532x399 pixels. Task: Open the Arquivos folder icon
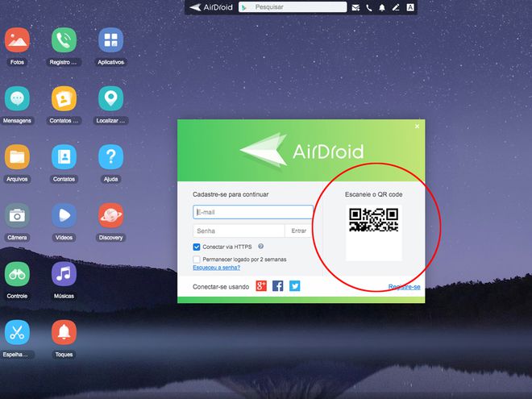click(x=17, y=156)
